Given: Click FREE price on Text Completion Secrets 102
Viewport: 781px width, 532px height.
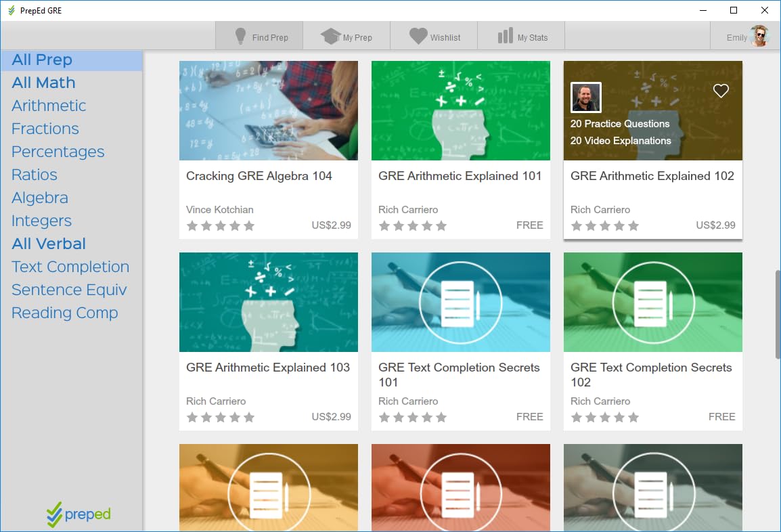Looking at the screenshot, I should (x=721, y=417).
